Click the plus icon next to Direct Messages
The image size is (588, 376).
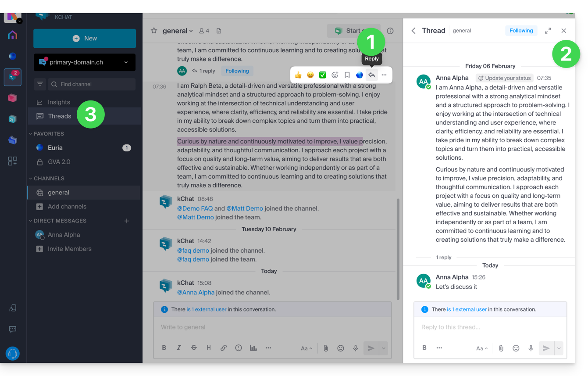coord(127,221)
